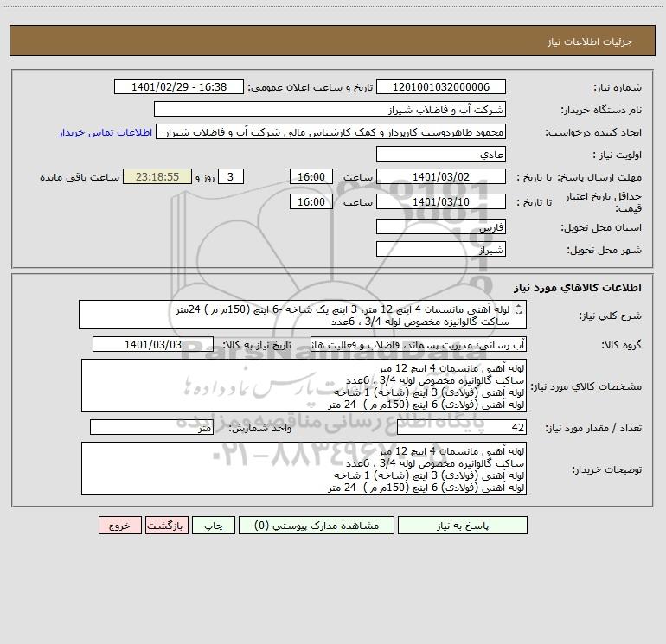Image resolution: width=666 pixels, height=644 pixels.
Task: Click the شهر محل تحویل label
Action: (605, 251)
